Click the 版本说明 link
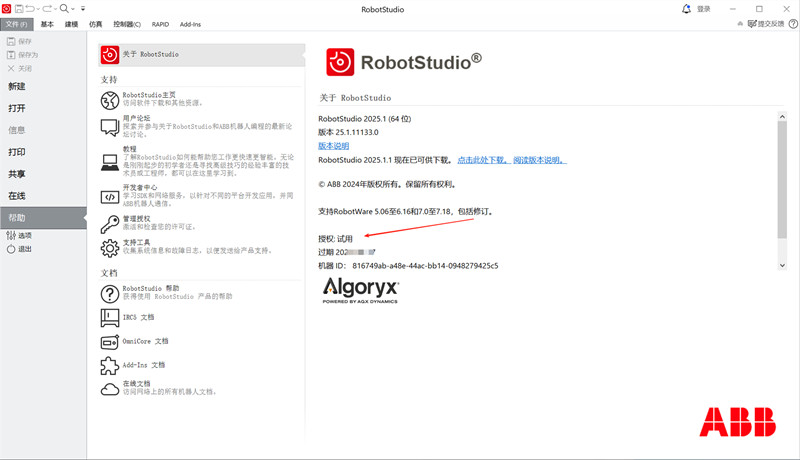The width and height of the screenshot is (800, 460). pyautogui.click(x=334, y=146)
